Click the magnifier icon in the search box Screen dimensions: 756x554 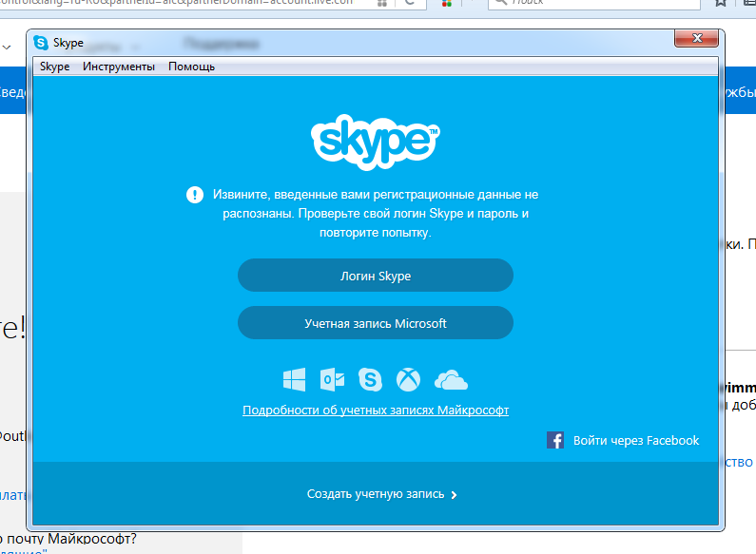[x=501, y=2]
